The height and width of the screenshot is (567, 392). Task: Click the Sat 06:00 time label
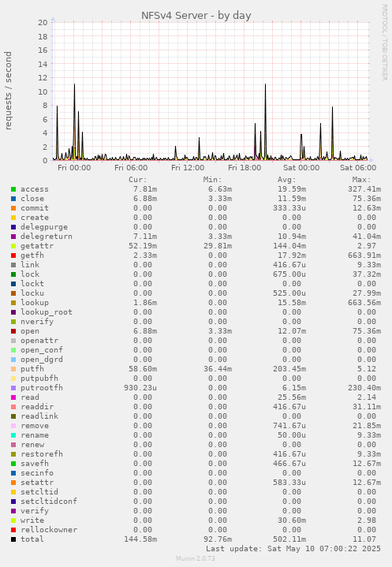point(358,168)
